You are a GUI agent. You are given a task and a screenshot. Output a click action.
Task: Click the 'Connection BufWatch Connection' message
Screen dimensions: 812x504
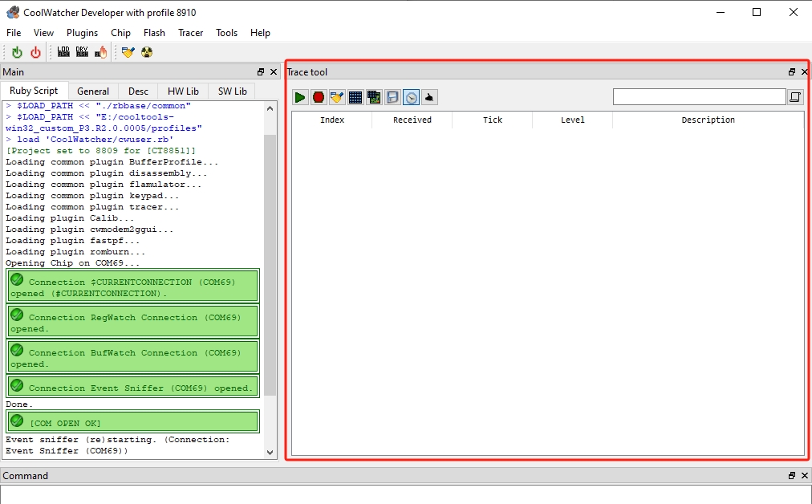click(x=132, y=356)
